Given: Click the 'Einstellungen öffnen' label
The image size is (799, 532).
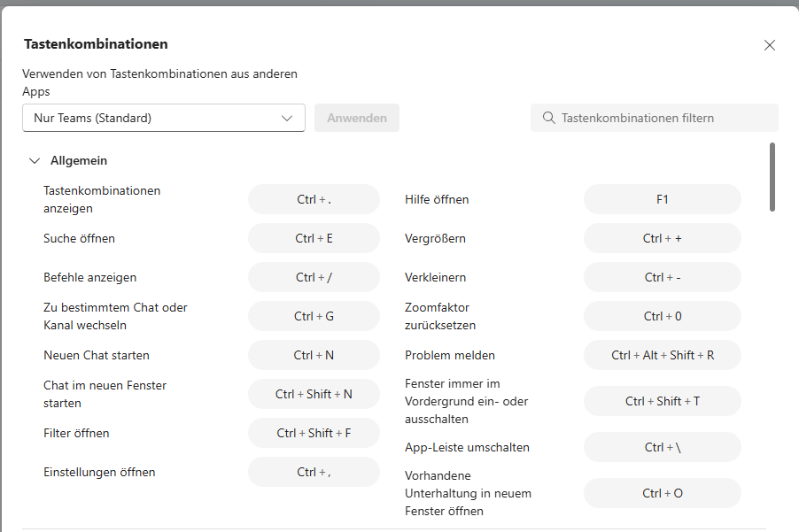Looking at the screenshot, I should (x=99, y=472).
